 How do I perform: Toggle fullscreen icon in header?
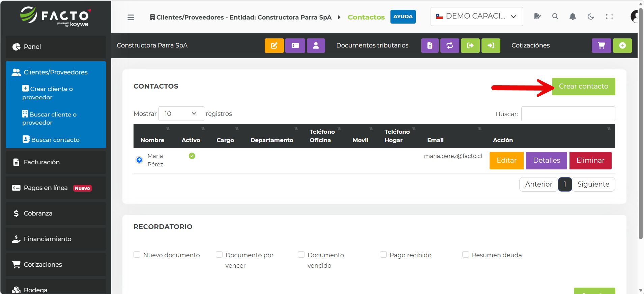coord(609,16)
